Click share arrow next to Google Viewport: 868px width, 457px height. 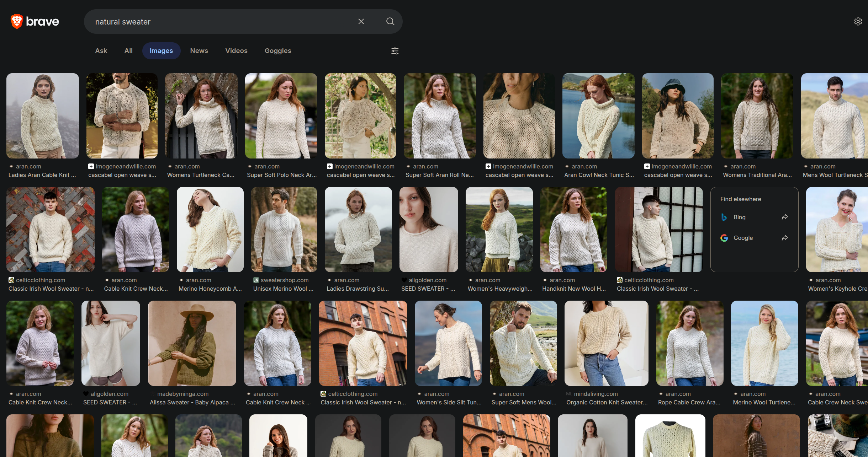[x=785, y=238]
